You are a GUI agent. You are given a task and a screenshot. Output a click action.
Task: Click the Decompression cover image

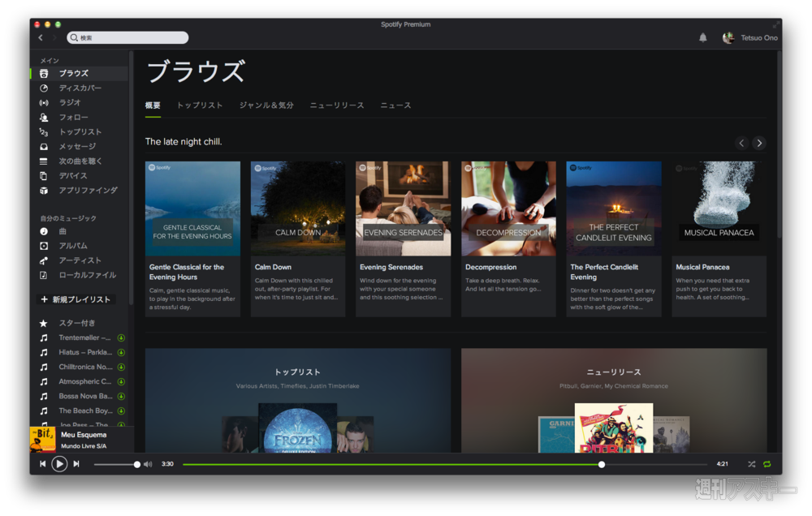coord(508,209)
